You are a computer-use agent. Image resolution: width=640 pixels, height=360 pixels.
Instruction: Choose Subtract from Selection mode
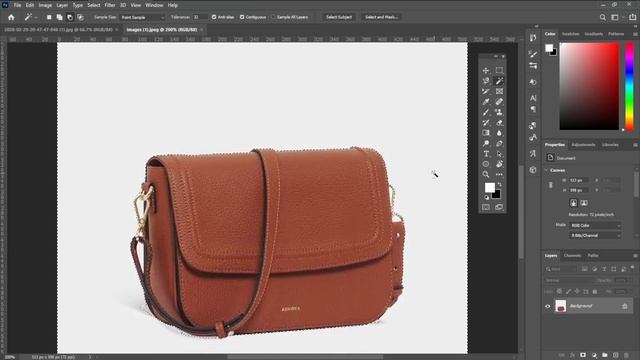[x=70, y=17]
